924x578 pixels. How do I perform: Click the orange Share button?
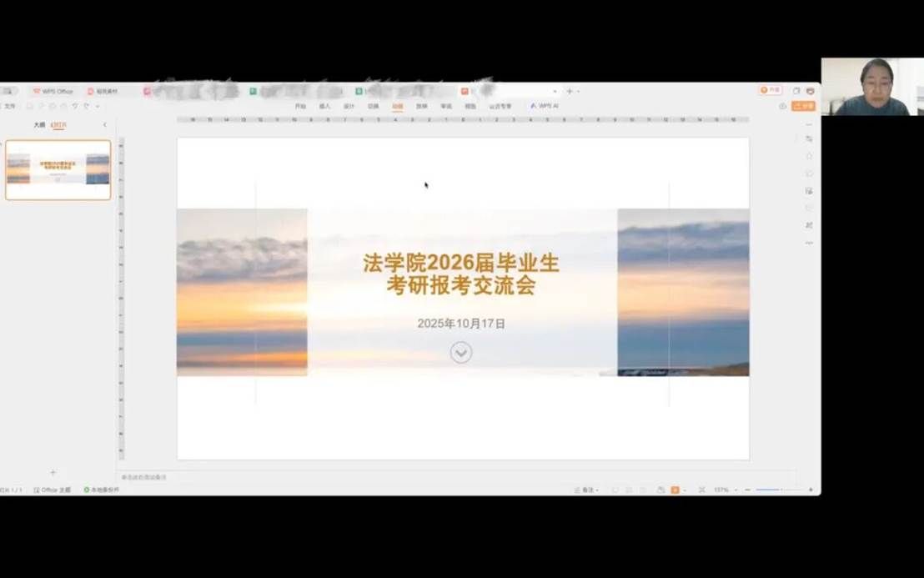click(x=804, y=106)
